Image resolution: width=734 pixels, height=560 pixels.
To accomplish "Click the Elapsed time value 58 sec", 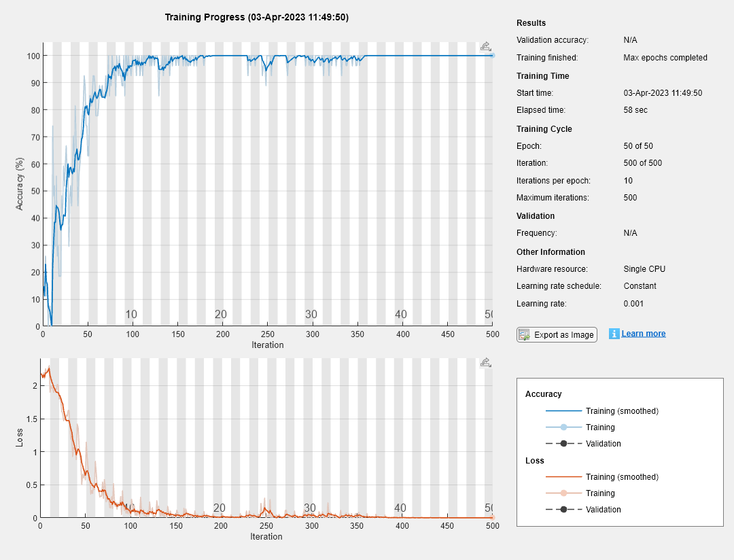I will pyautogui.click(x=635, y=110).
